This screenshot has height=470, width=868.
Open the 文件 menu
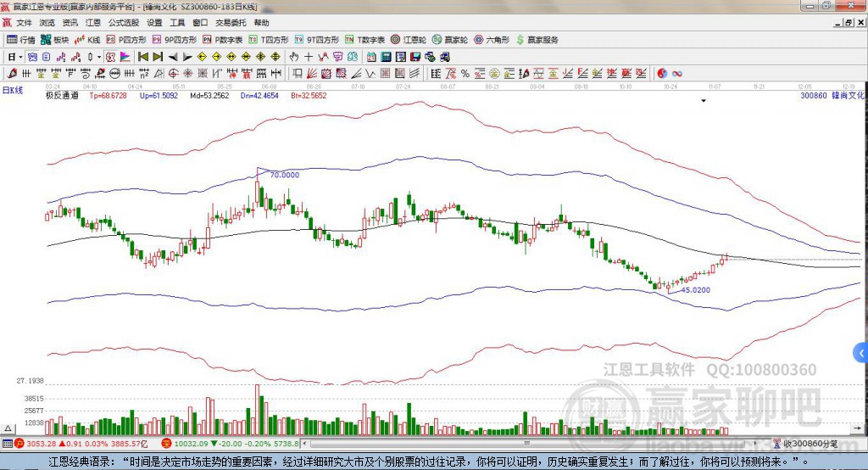click(x=25, y=23)
